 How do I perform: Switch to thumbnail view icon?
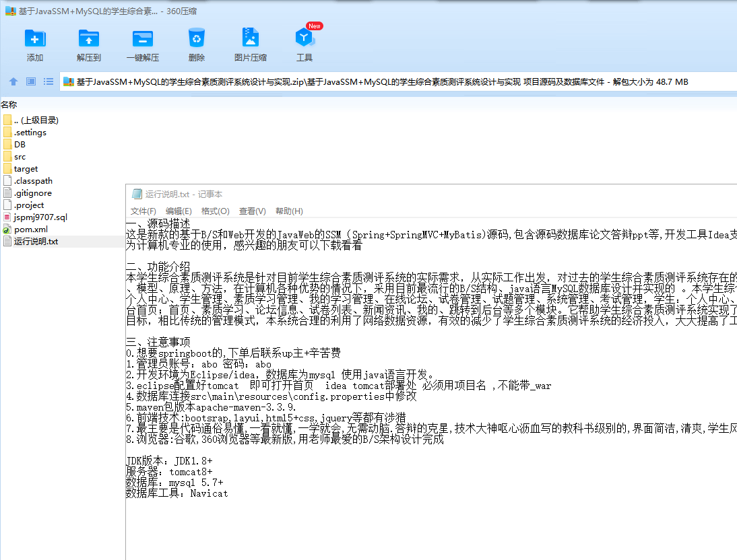pyautogui.click(x=31, y=81)
